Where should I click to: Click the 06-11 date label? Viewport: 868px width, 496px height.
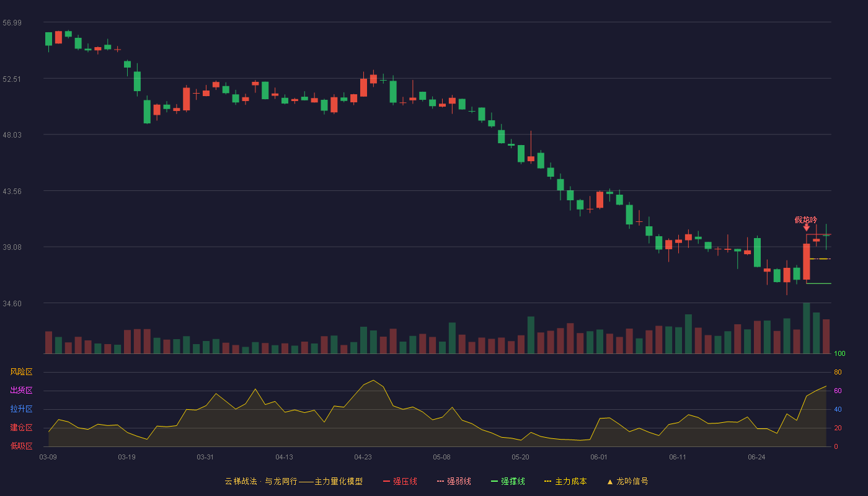coord(678,457)
